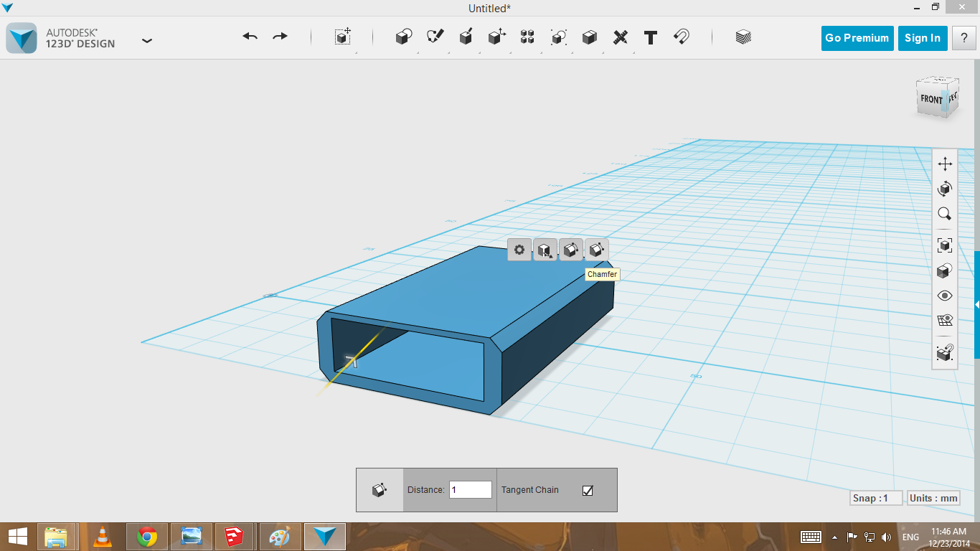Screen dimensions: 980x551
Task: Click the Chamfer icon in the bottom options panel
Action: click(x=380, y=490)
